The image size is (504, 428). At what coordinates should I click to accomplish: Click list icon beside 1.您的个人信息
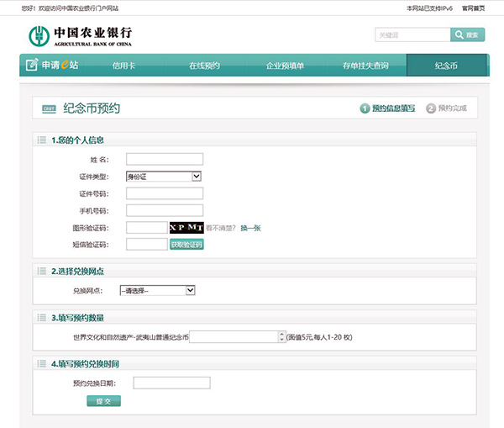(x=41, y=140)
